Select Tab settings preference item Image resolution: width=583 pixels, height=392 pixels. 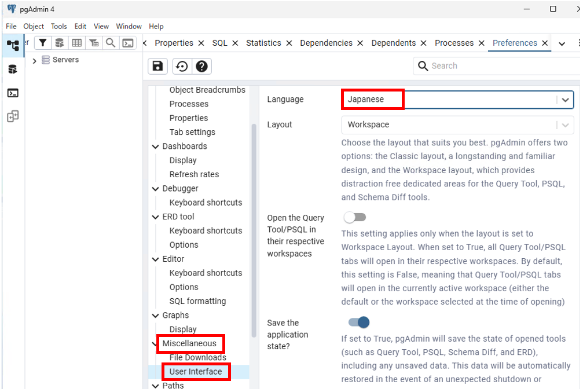tap(192, 133)
